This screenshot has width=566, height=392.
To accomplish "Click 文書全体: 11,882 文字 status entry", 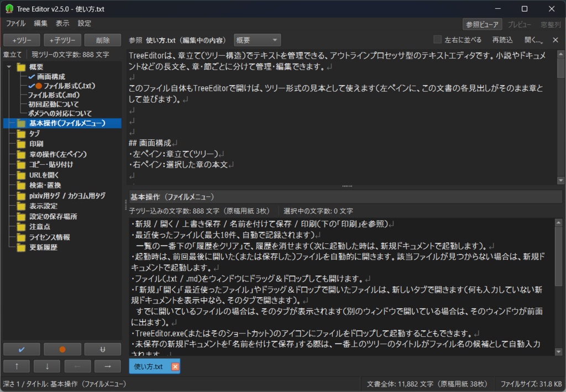I will [x=427, y=384].
